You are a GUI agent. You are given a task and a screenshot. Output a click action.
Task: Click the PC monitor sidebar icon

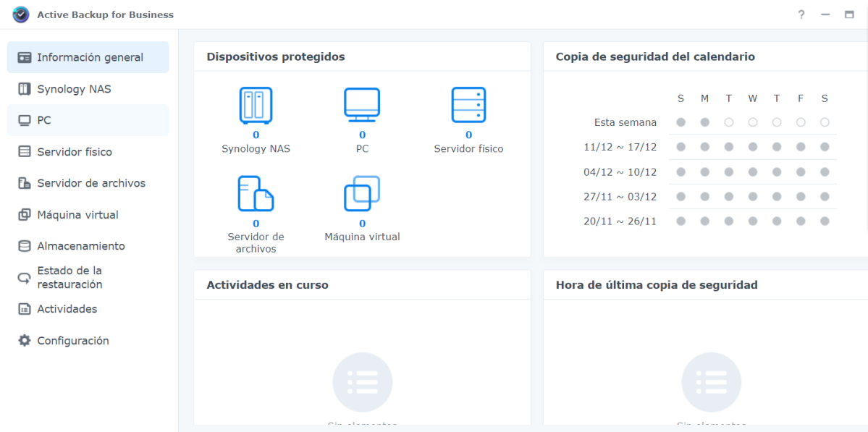[x=25, y=121]
